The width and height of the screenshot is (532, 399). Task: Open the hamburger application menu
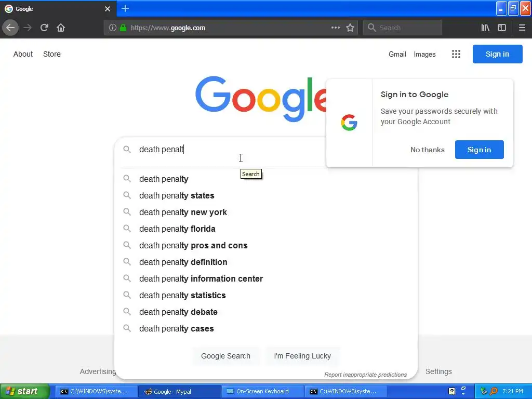coord(522,28)
